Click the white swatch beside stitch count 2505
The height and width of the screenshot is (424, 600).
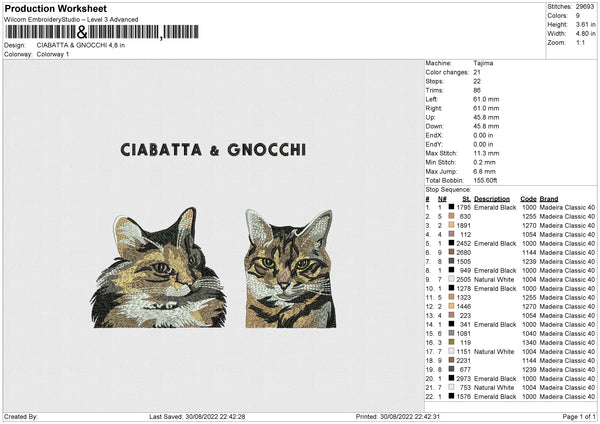coord(452,279)
